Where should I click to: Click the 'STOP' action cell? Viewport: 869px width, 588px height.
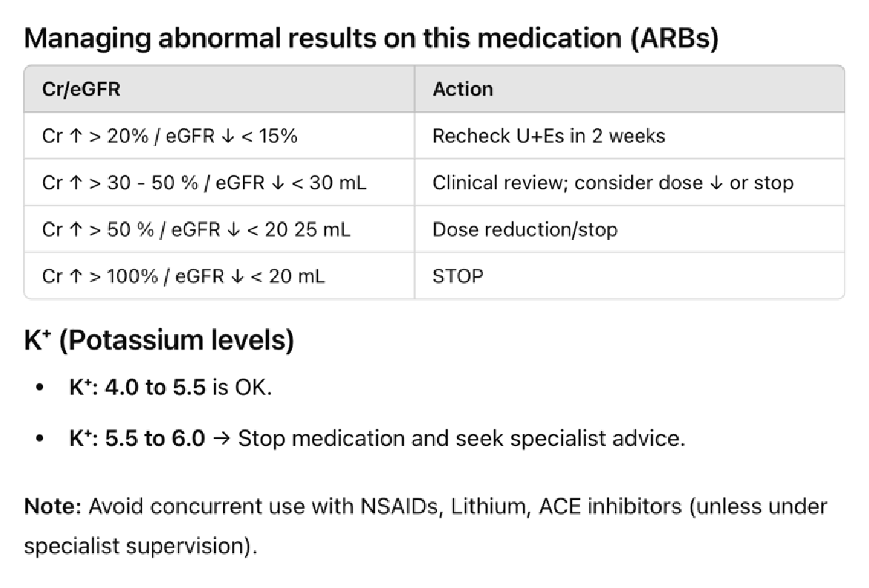[458, 276]
